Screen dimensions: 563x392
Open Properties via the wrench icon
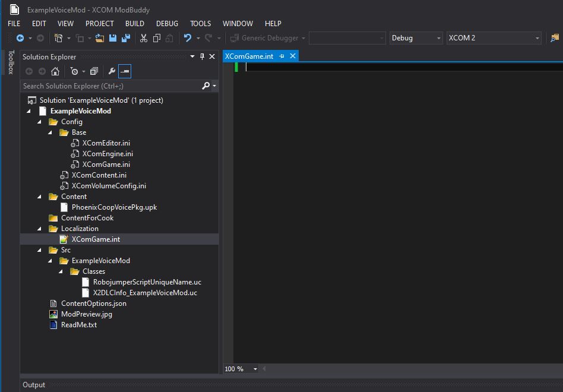[111, 71]
